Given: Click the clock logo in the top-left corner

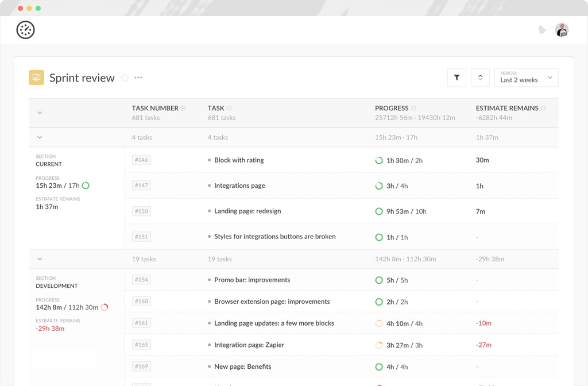Looking at the screenshot, I should pyautogui.click(x=25, y=29).
